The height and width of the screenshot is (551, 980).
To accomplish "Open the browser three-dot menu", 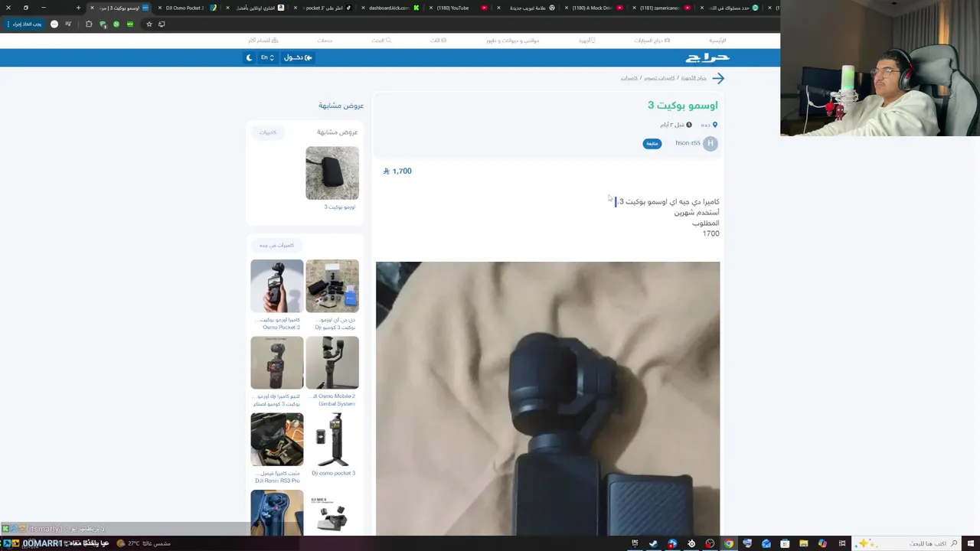I will pos(8,24).
